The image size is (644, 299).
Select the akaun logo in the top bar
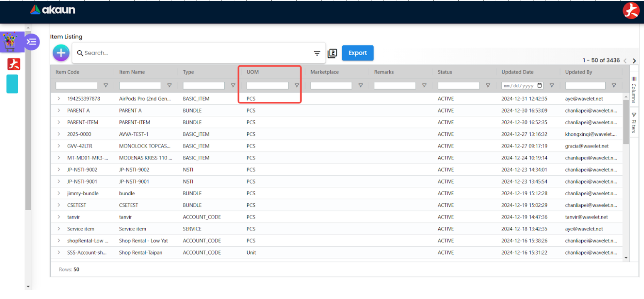point(52,10)
